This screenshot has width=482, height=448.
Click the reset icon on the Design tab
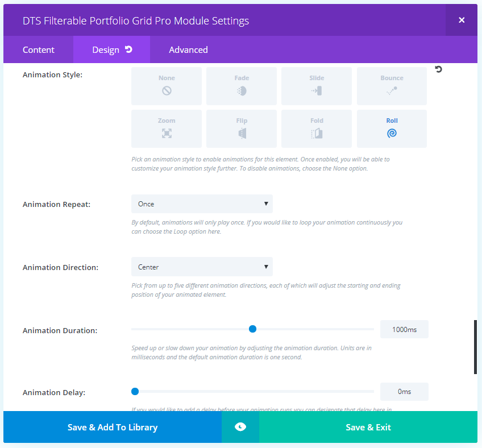[128, 49]
